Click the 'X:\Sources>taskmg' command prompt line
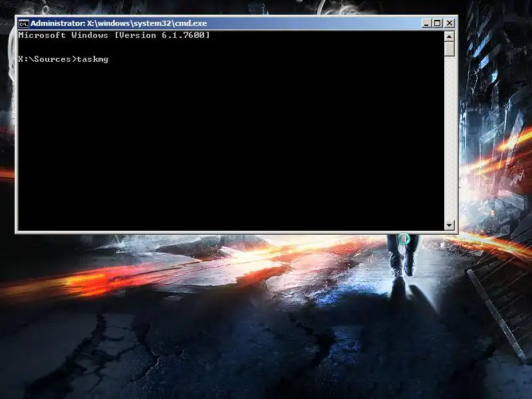 [x=63, y=59]
